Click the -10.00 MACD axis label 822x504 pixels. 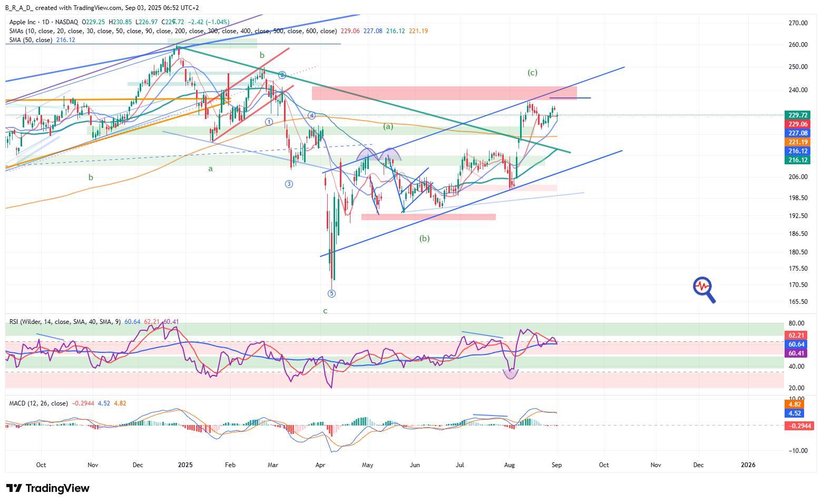tap(797, 451)
